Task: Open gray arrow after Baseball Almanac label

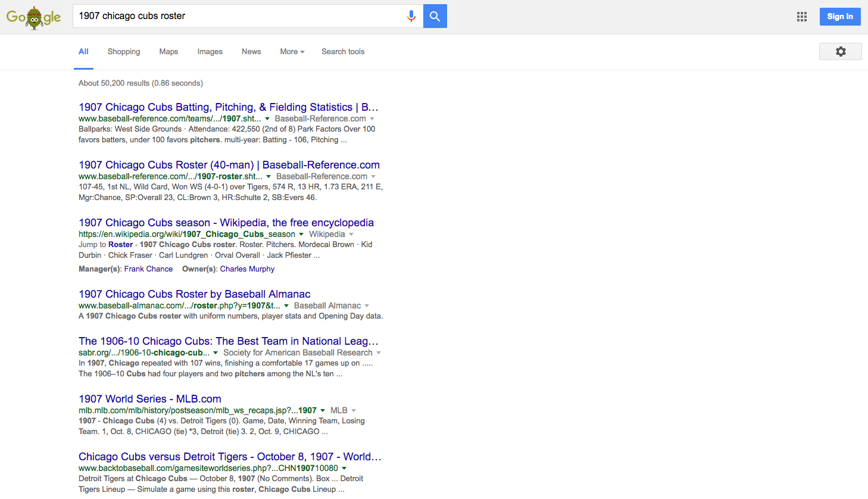Action: coord(367,306)
